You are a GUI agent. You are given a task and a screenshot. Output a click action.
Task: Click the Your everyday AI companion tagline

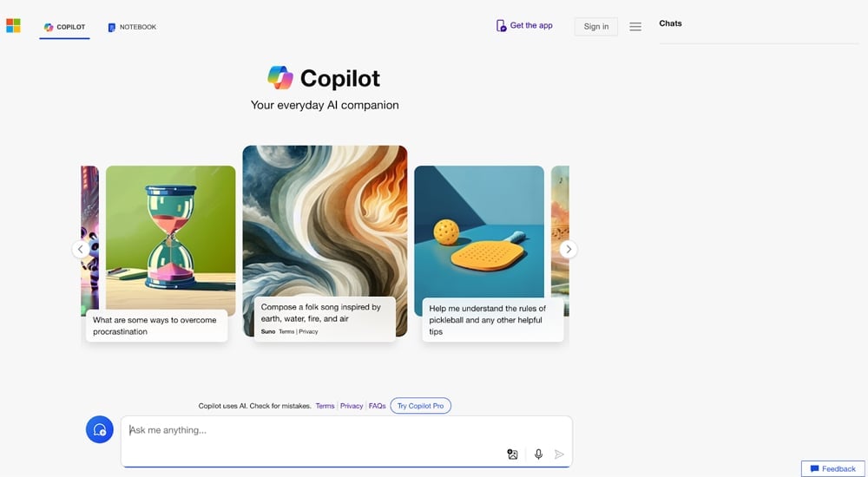[x=325, y=105]
